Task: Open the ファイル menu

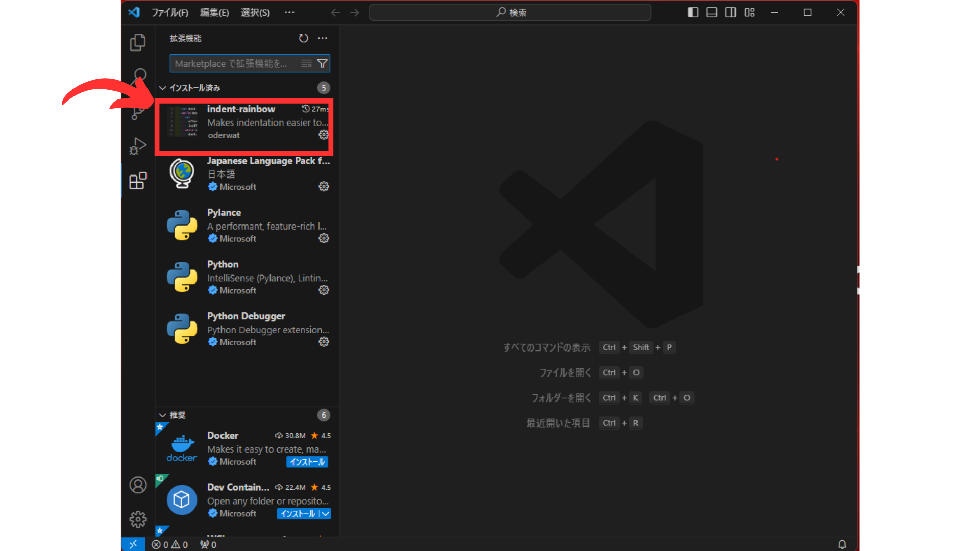Action: (170, 12)
